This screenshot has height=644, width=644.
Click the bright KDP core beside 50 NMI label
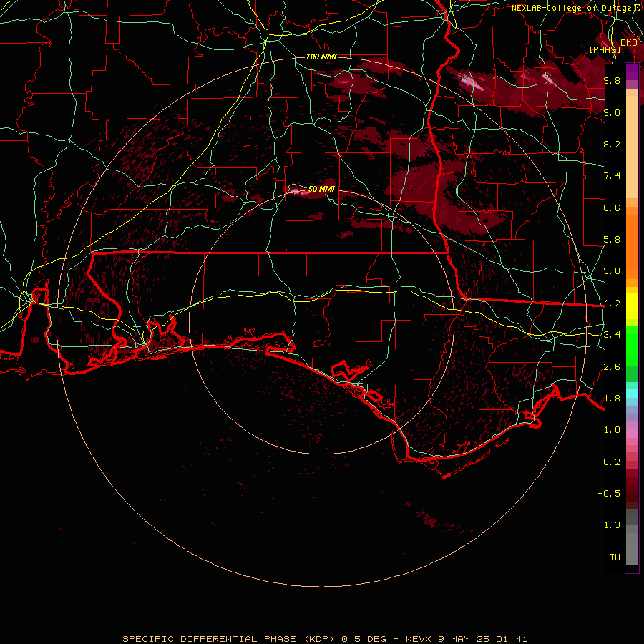click(x=296, y=191)
